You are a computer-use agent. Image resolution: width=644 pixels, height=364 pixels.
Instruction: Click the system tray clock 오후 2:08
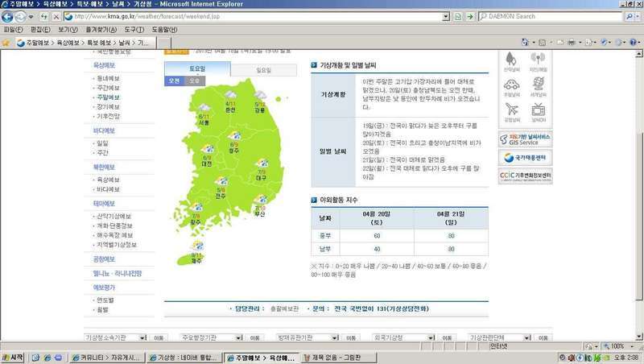[626, 358]
